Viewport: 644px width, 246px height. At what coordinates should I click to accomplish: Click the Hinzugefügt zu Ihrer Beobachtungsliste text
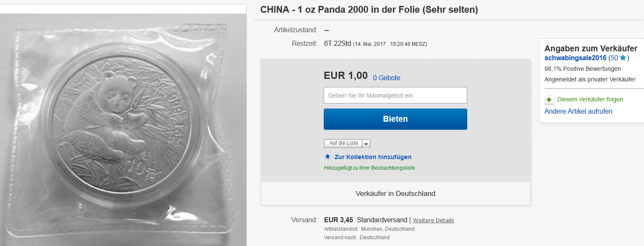tap(370, 168)
